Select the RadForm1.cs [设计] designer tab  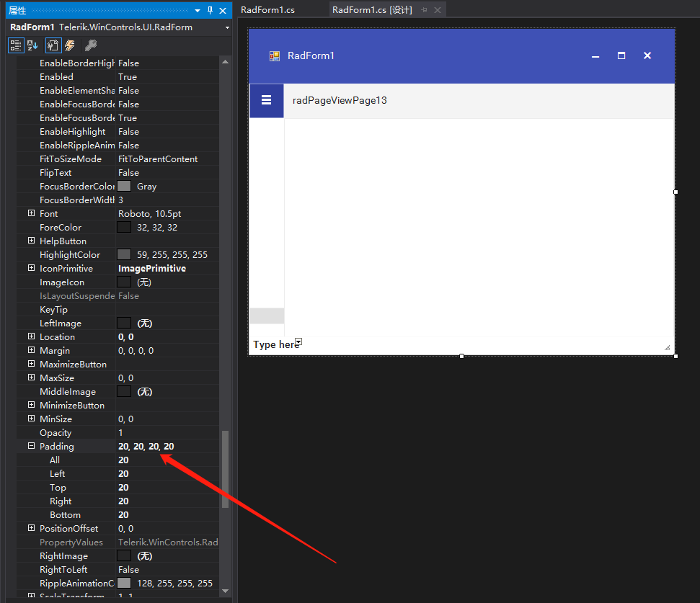point(372,10)
